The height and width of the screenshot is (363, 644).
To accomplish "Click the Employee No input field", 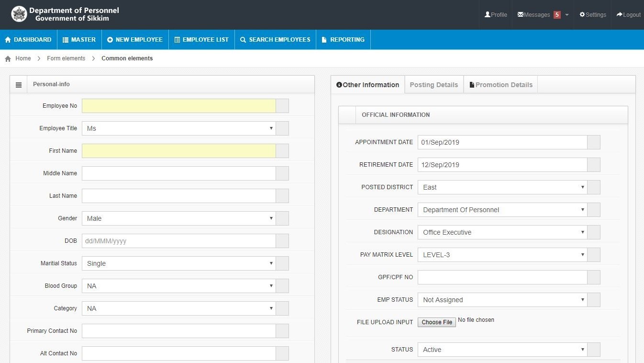I will point(179,106).
